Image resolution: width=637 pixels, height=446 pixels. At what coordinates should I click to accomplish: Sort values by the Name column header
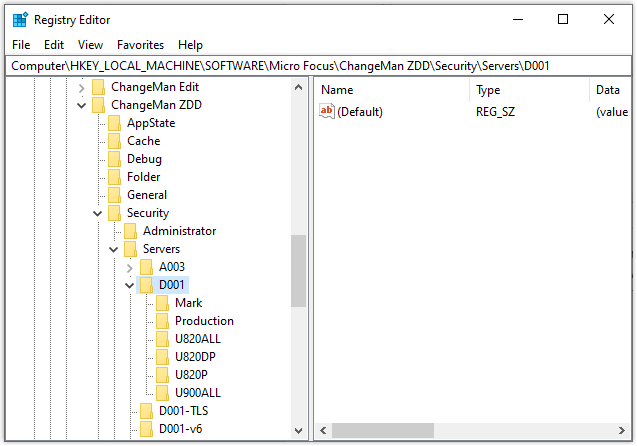click(x=392, y=90)
